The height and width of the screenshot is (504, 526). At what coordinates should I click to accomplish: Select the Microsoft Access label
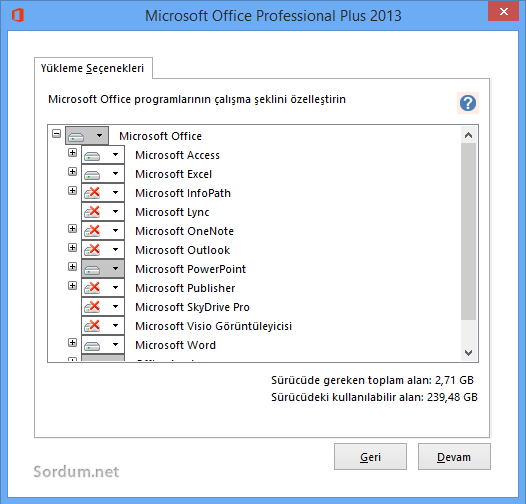pyautogui.click(x=177, y=155)
